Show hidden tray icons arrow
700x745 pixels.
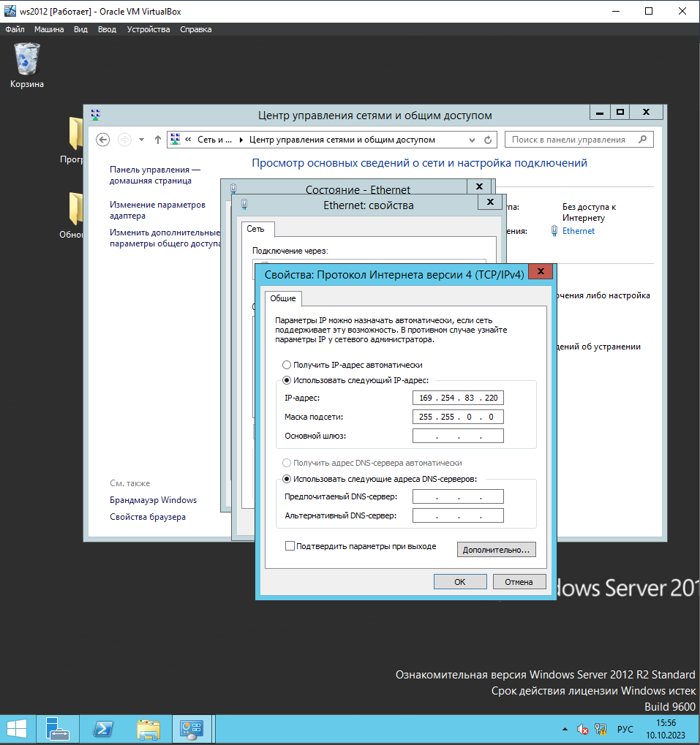(565, 730)
